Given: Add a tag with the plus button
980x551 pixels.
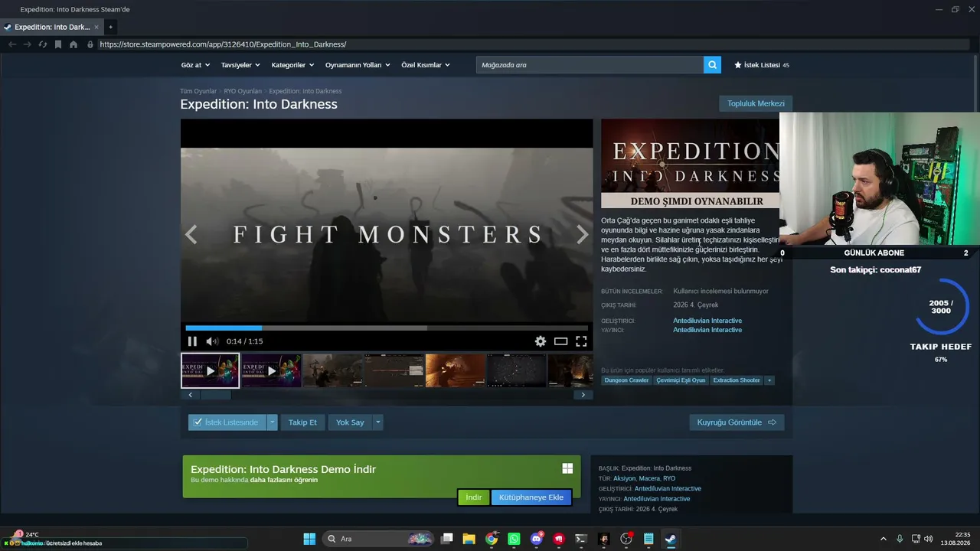Looking at the screenshot, I should pos(769,380).
